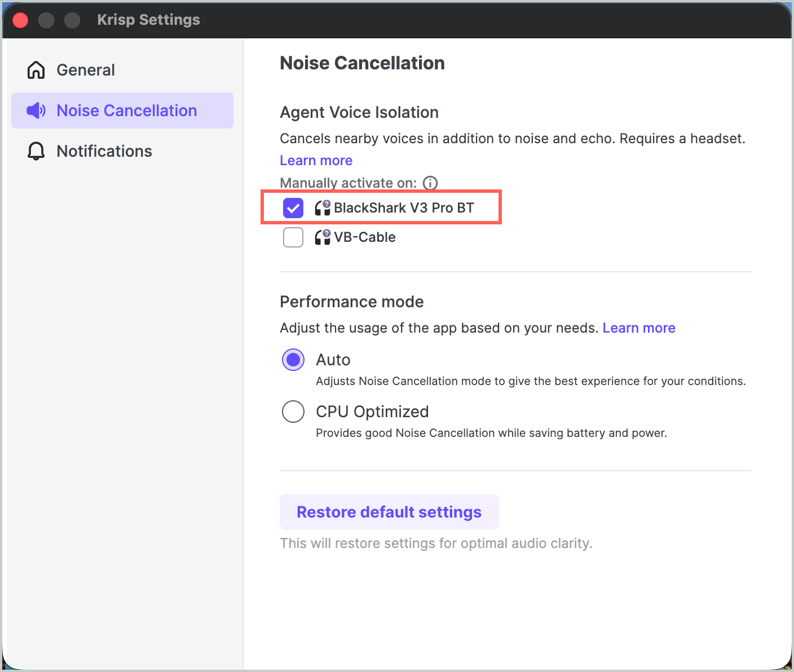Image resolution: width=794 pixels, height=672 pixels.
Task: Click the Krisp Settings window title
Action: pyautogui.click(x=149, y=20)
